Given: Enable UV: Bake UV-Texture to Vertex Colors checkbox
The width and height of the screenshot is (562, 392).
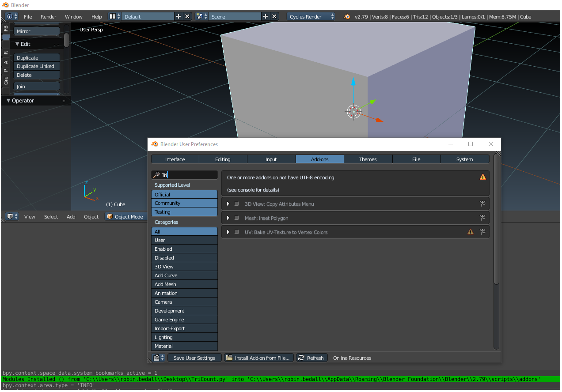Looking at the screenshot, I should 237,232.
